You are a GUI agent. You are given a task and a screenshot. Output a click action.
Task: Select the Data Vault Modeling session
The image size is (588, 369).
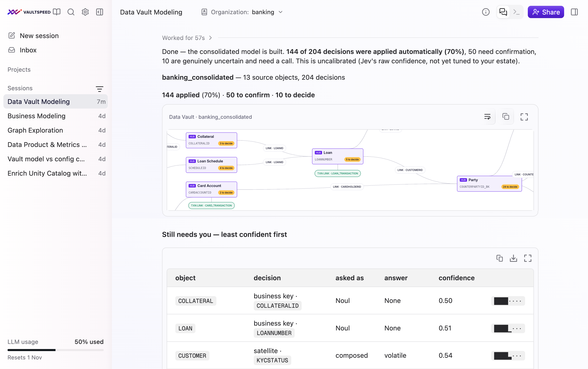[x=56, y=102]
